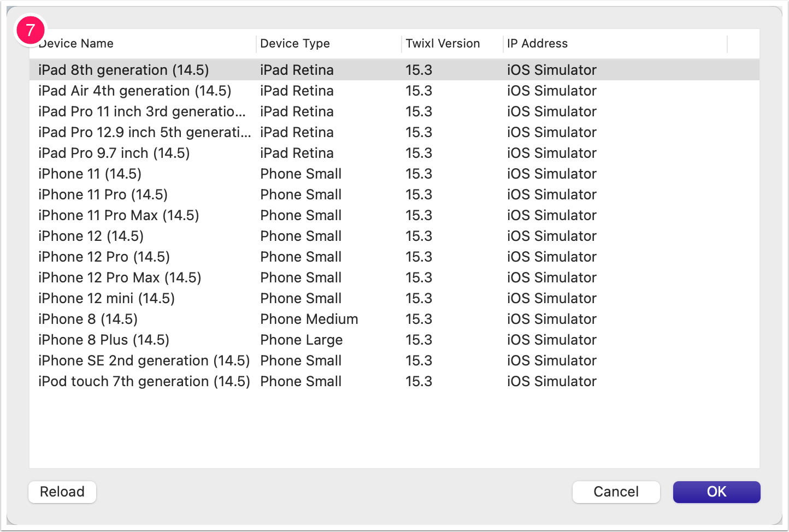
Task: Select iPad 8th generation (14.5) row
Action: [x=394, y=70]
